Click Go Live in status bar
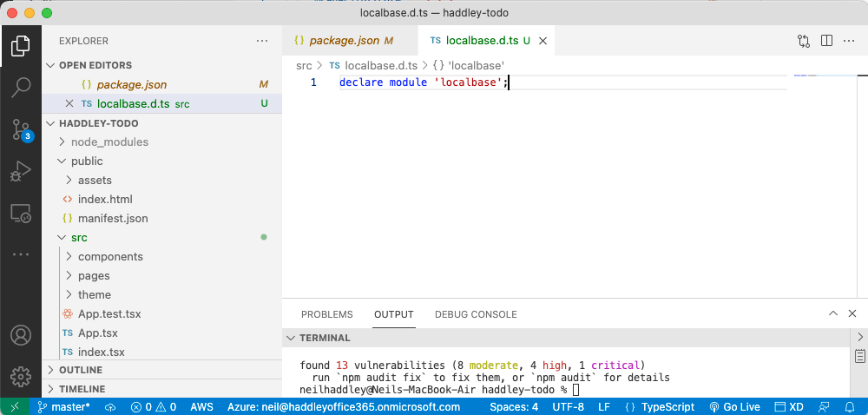 (734, 406)
